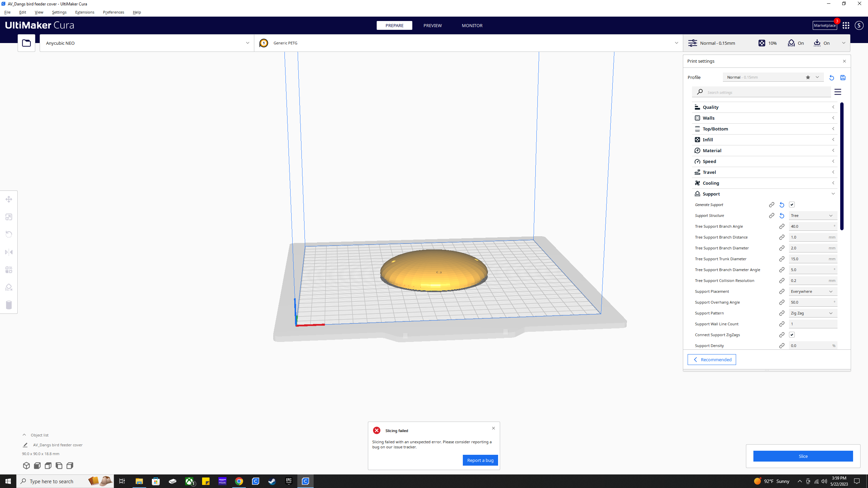Viewport: 868px width, 488px height.
Task: Select the Support Blocker tool
Action: (x=8, y=287)
